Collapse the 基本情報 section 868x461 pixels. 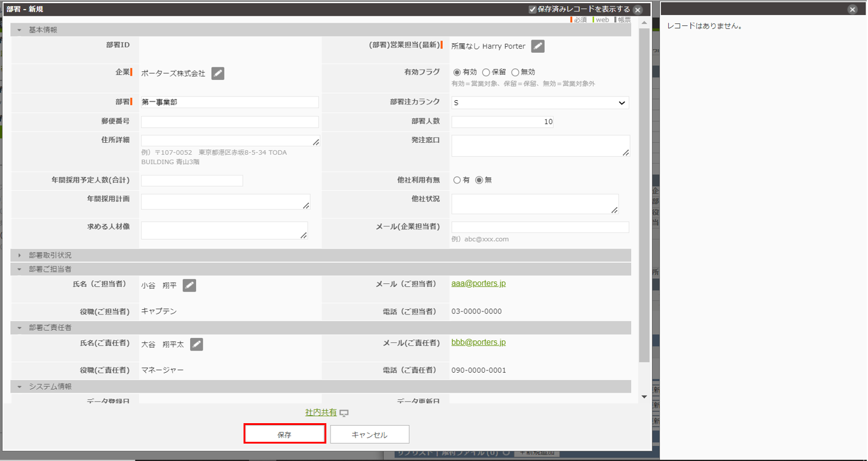(19, 30)
